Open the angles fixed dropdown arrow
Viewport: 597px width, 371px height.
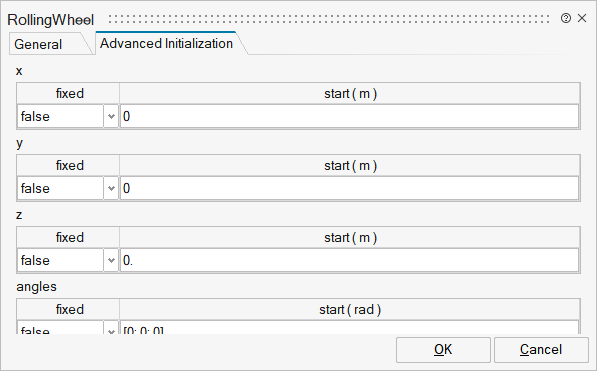click(111, 330)
